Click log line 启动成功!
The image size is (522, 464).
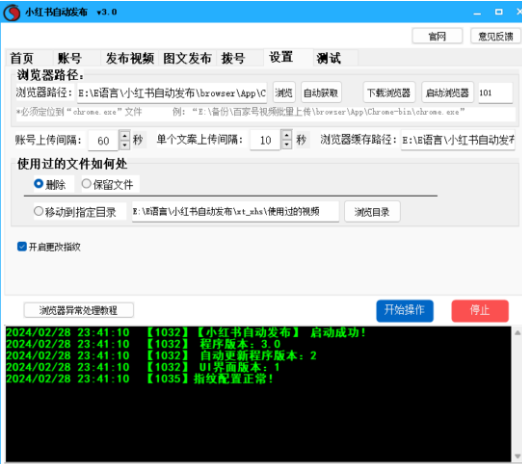[x=186, y=332]
